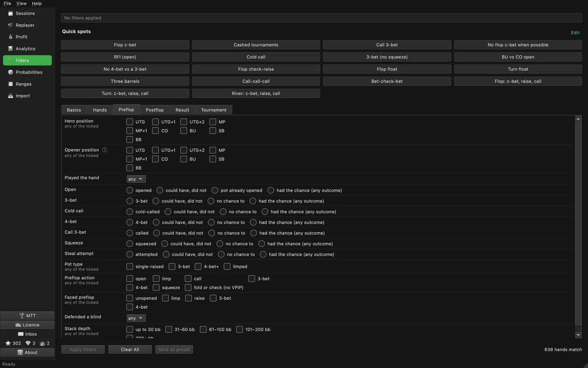Click the No filters applied field
The image size is (588, 368).
click(321, 18)
